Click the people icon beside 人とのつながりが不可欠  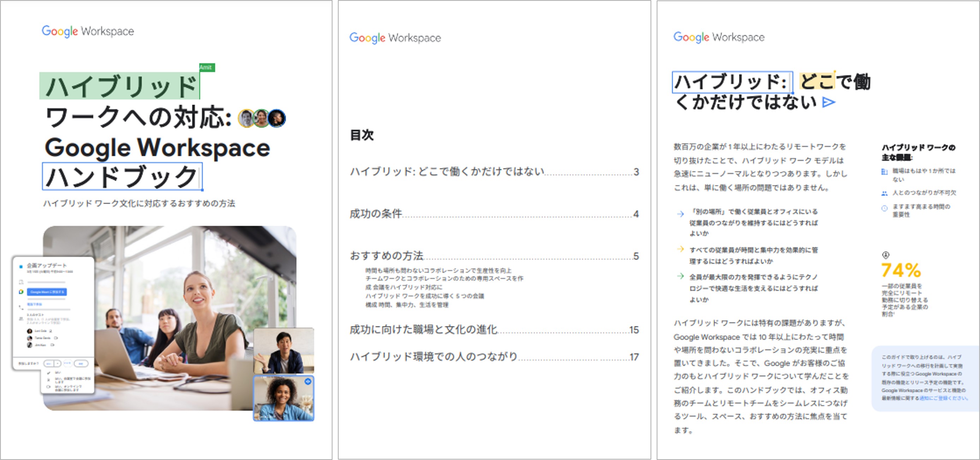(x=885, y=193)
